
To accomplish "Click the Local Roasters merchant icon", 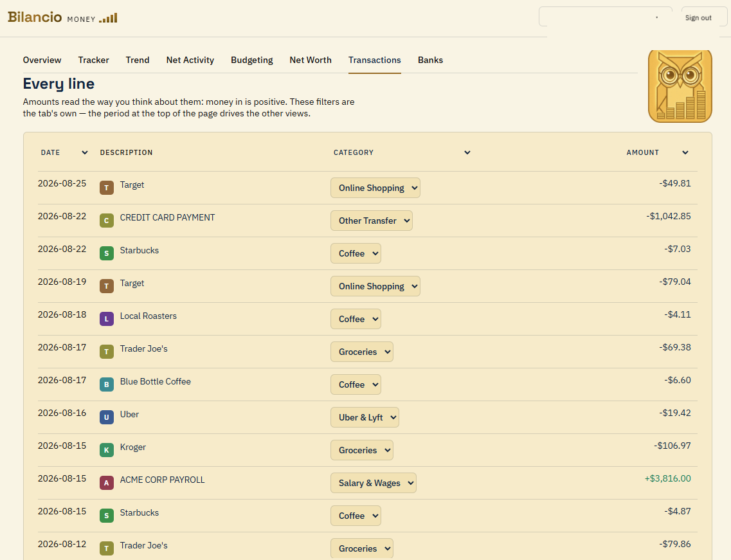I will click(x=106, y=319).
